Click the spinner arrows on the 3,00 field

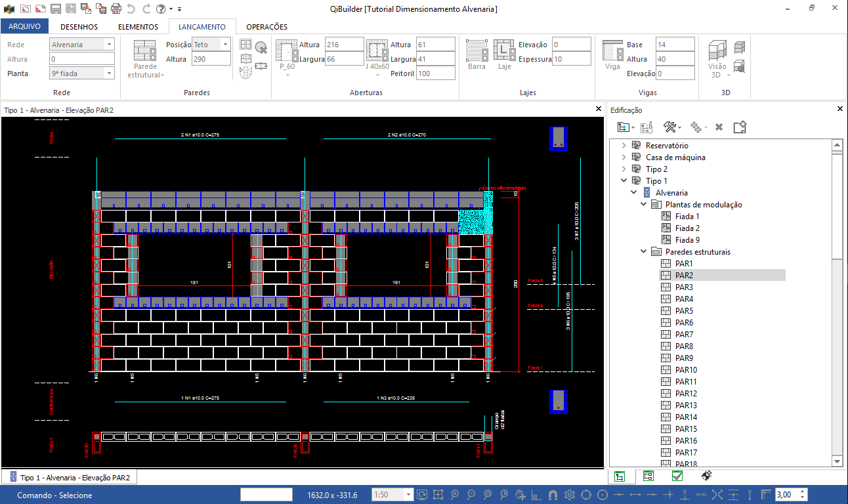pyautogui.click(x=803, y=495)
